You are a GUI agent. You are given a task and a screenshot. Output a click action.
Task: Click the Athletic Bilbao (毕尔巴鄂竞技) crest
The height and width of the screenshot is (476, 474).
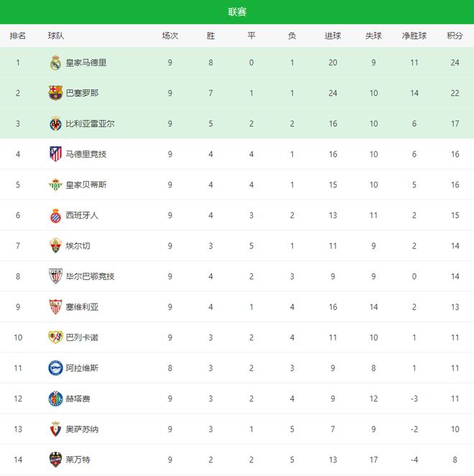55,276
